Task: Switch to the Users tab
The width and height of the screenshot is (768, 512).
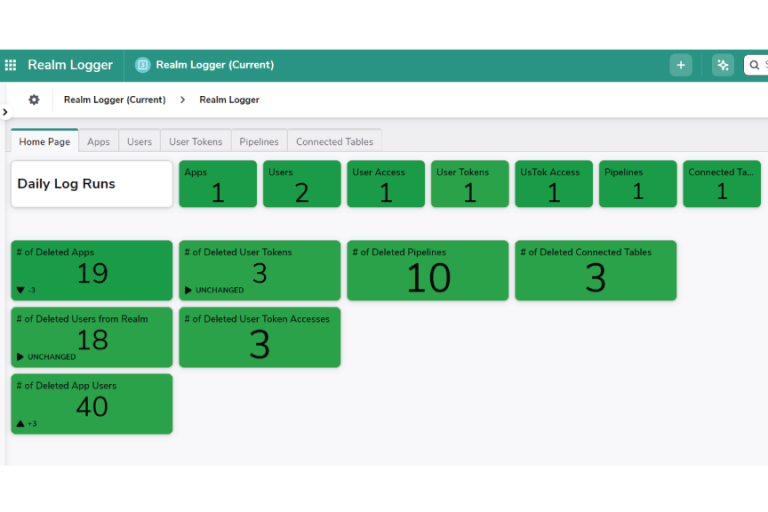Action: pos(140,142)
